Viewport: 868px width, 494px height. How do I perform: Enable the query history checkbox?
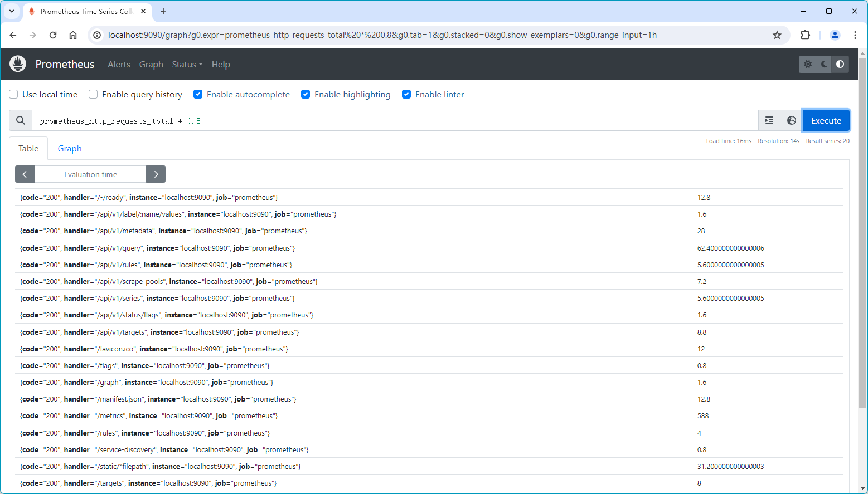tap(93, 94)
